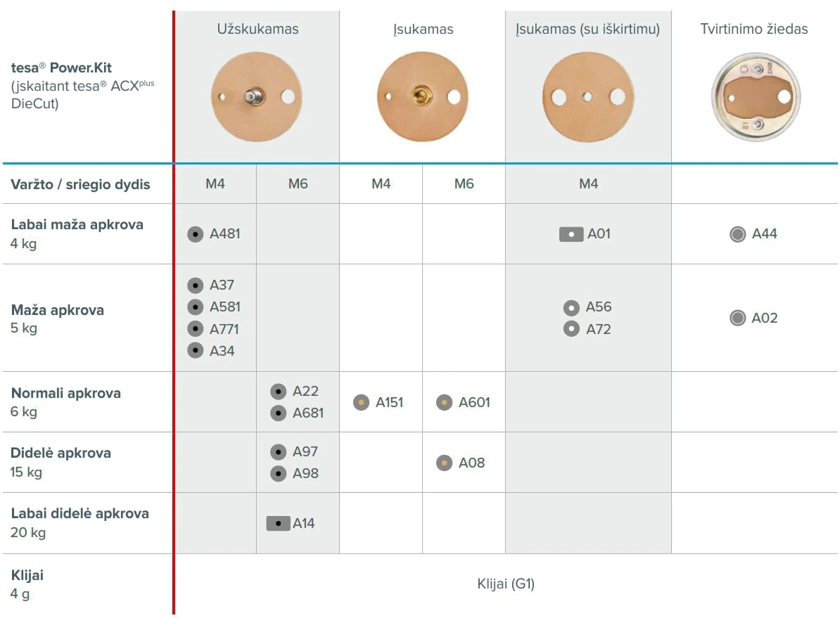Click the Tvirtinimo žiedas ring image
Viewport: 840px width, 625px height.
(x=756, y=97)
